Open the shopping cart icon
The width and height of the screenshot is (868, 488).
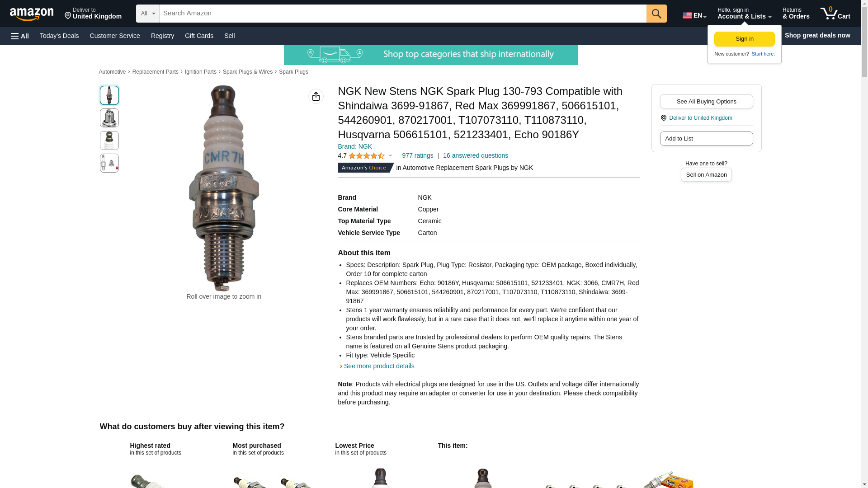pos(835,14)
